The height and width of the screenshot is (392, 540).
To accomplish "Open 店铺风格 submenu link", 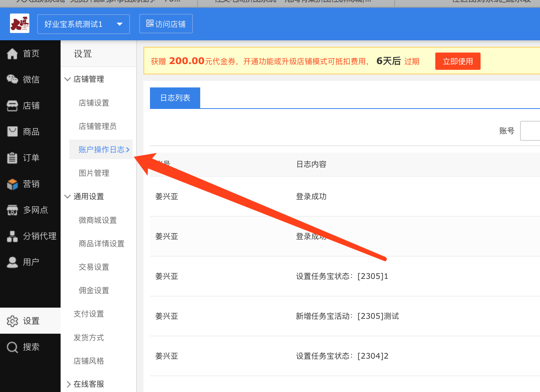I will [x=89, y=361].
